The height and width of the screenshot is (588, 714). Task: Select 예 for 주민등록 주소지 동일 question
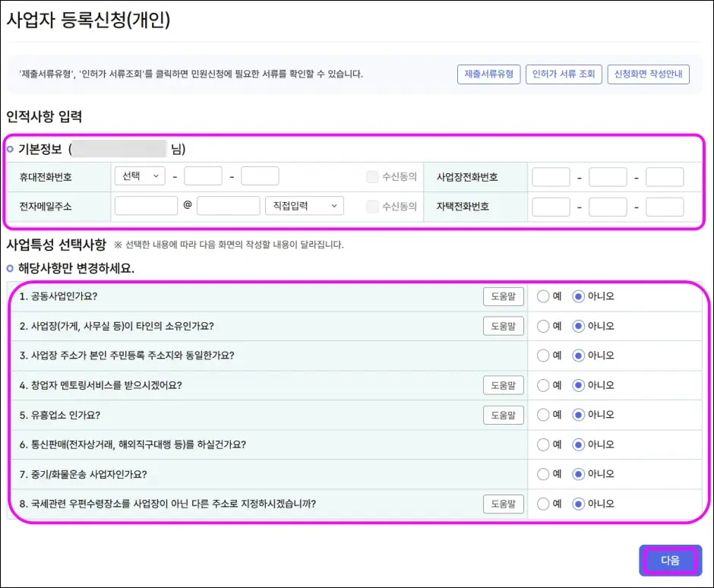[x=543, y=356]
